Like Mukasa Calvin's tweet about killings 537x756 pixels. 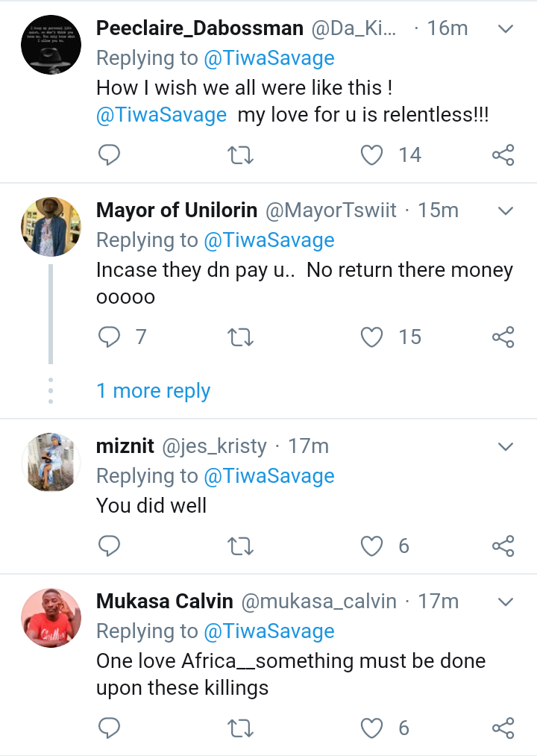[371, 728]
